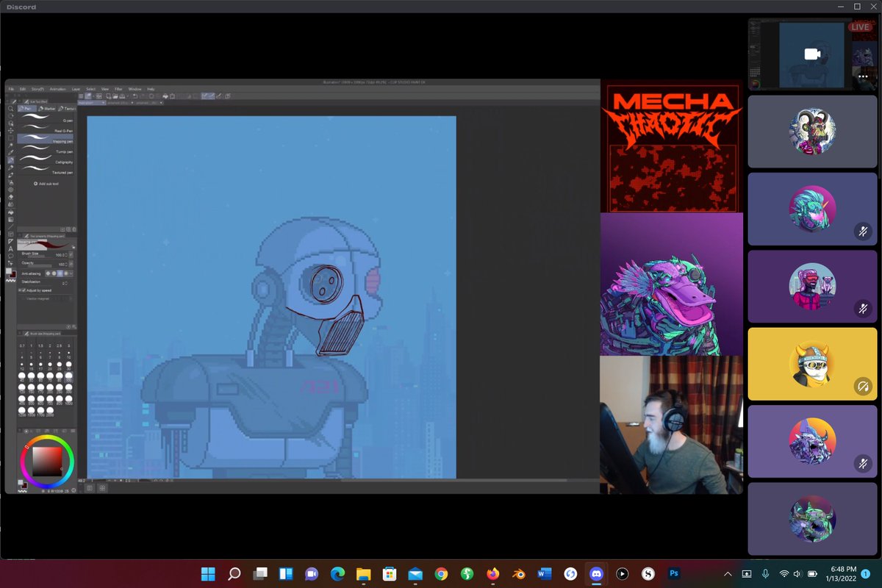Select the G-pen sub tool

pos(46,118)
